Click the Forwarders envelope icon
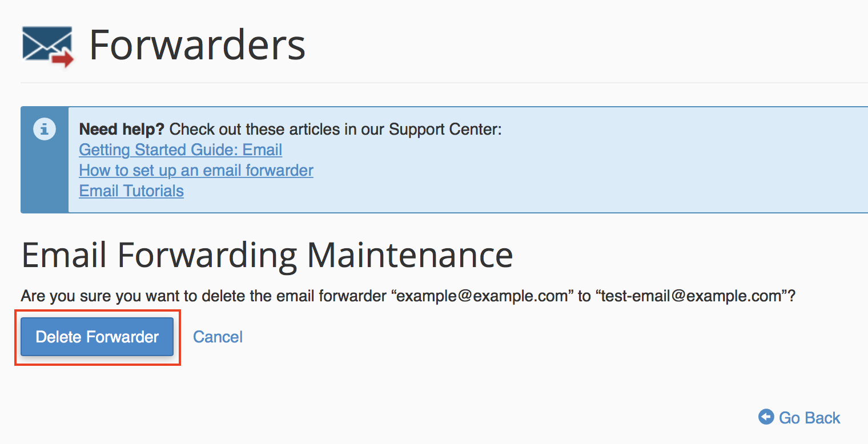868x444 pixels. point(47,45)
